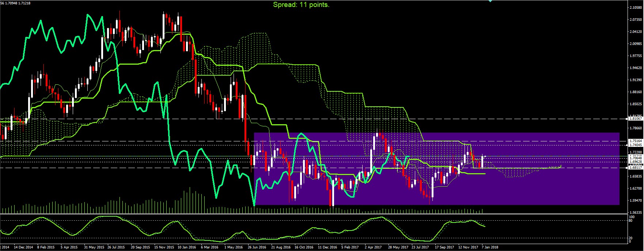Click the '8 Feb 2015' date label
Screen dimensions: 644x251
point(46,247)
